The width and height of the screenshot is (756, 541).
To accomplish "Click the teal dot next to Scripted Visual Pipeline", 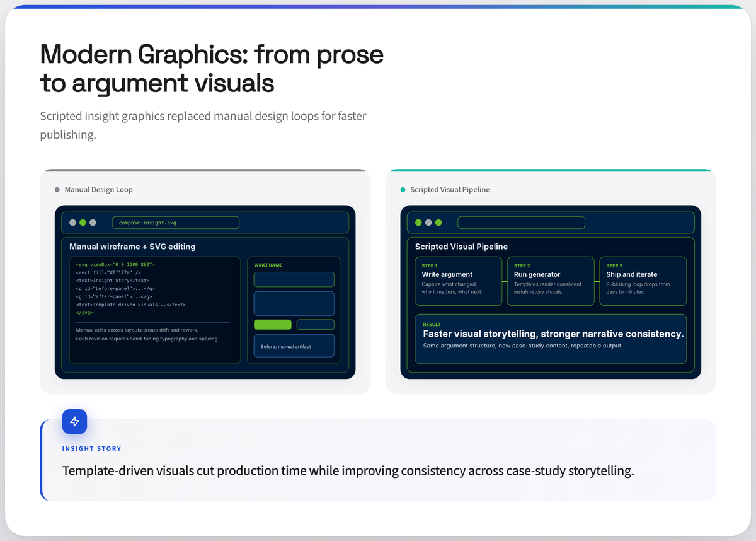I will click(x=403, y=189).
